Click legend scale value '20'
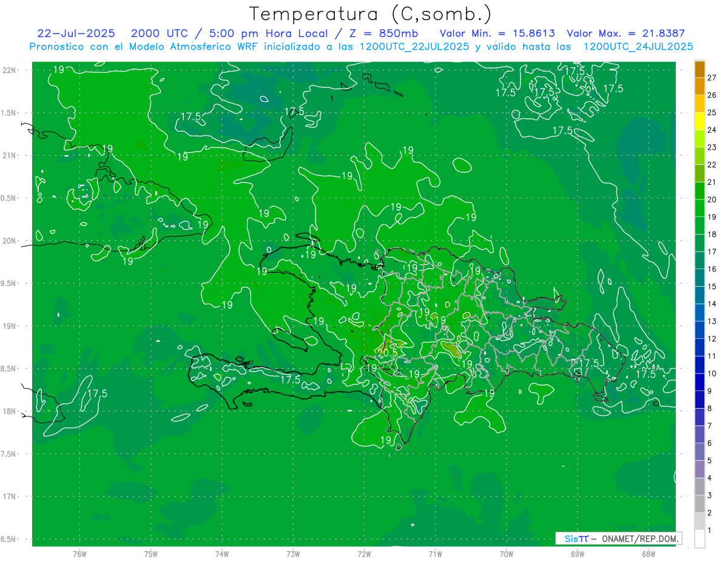The width and height of the screenshot is (728, 562). [x=712, y=199]
